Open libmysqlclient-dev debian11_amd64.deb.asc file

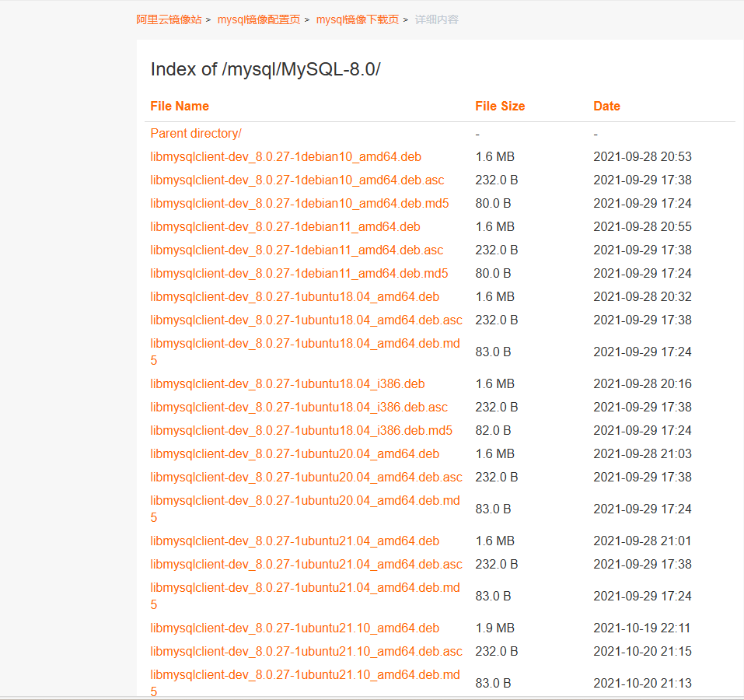296,250
